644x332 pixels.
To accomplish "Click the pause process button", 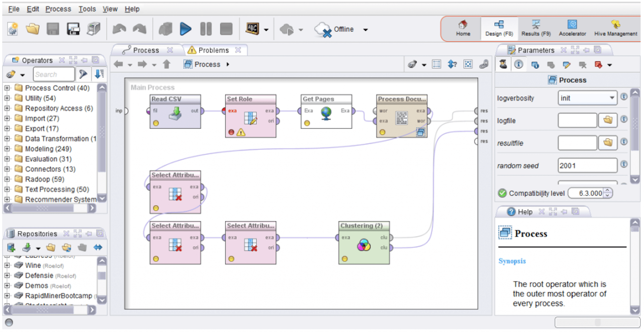I will [206, 29].
